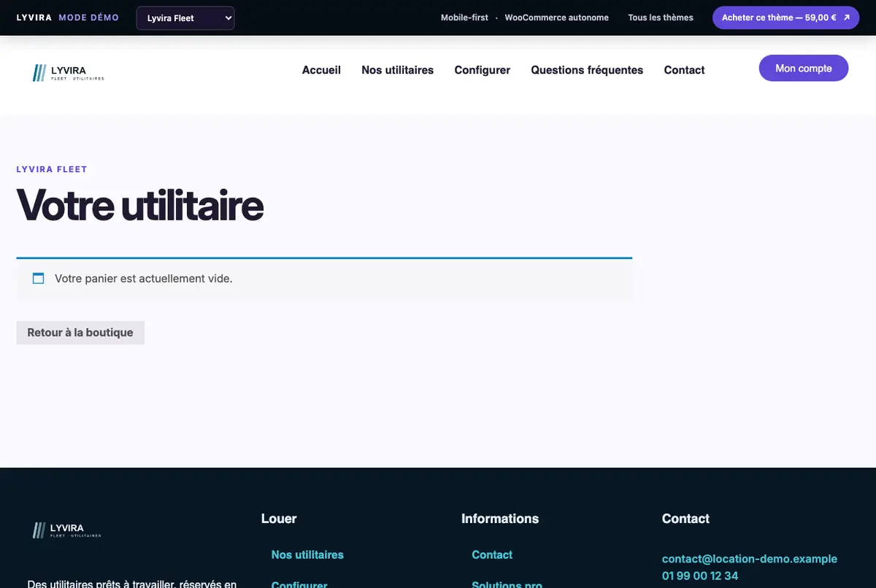876x588 pixels.
Task: Click the Lyvira Fleet logo in header
Action: [69, 72]
